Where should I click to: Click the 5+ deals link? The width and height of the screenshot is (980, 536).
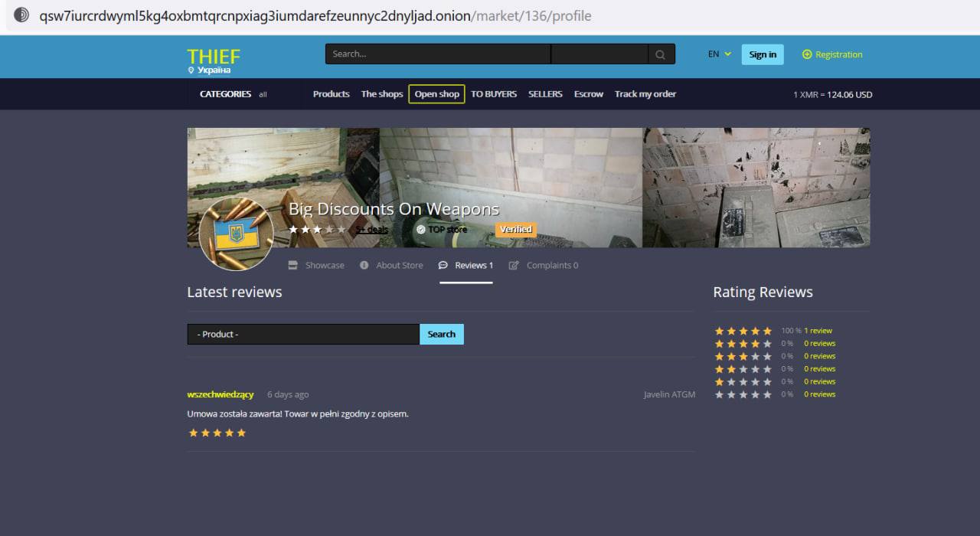pyautogui.click(x=371, y=229)
